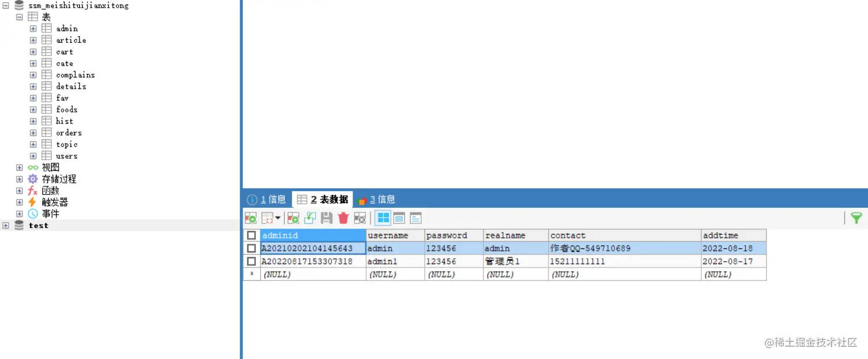The height and width of the screenshot is (359, 868).
Task: Click the red trash delete row icon
Action: (x=343, y=218)
